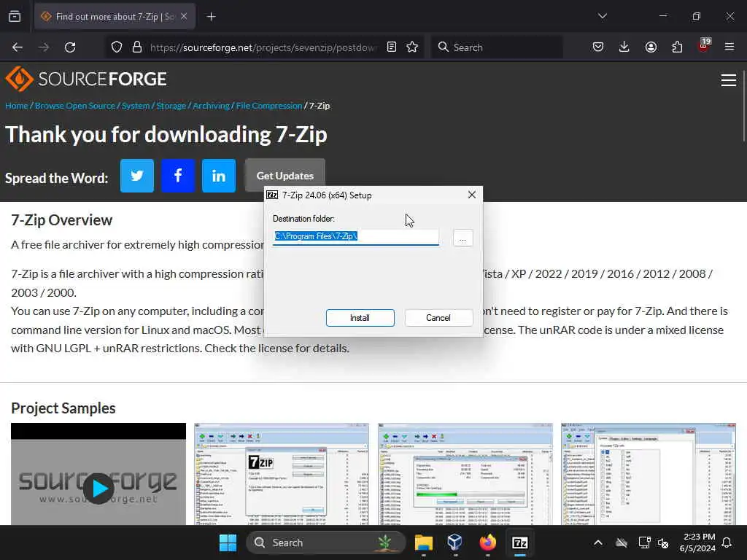
Task: Open the Extensions puzzle icon
Action: pyautogui.click(x=677, y=47)
